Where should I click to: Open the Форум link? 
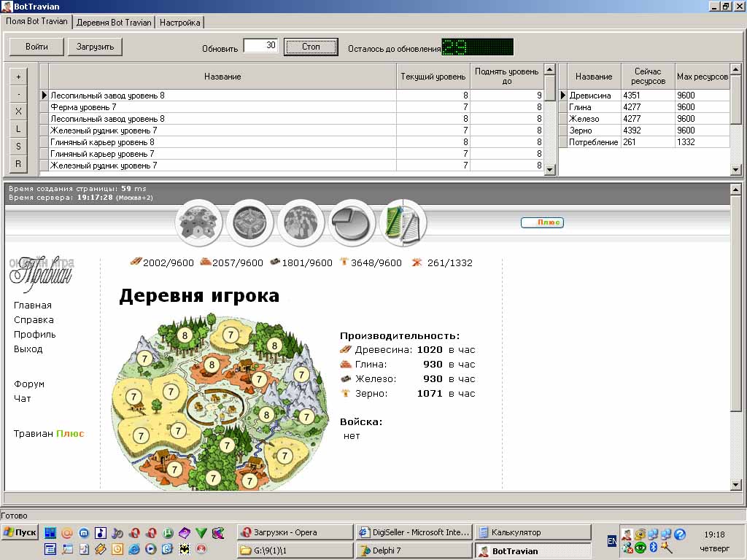pos(28,384)
